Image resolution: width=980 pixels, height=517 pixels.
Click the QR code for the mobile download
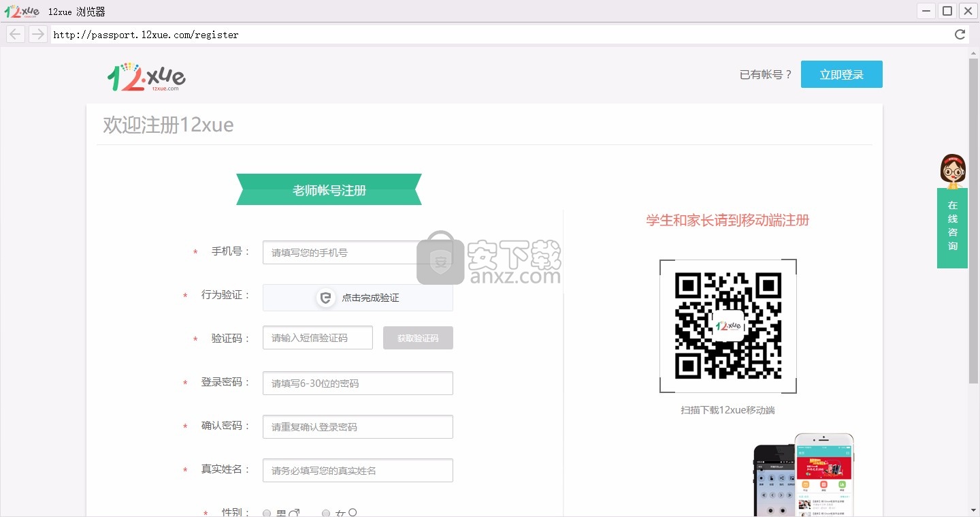pyautogui.click(x=728, y=326)
